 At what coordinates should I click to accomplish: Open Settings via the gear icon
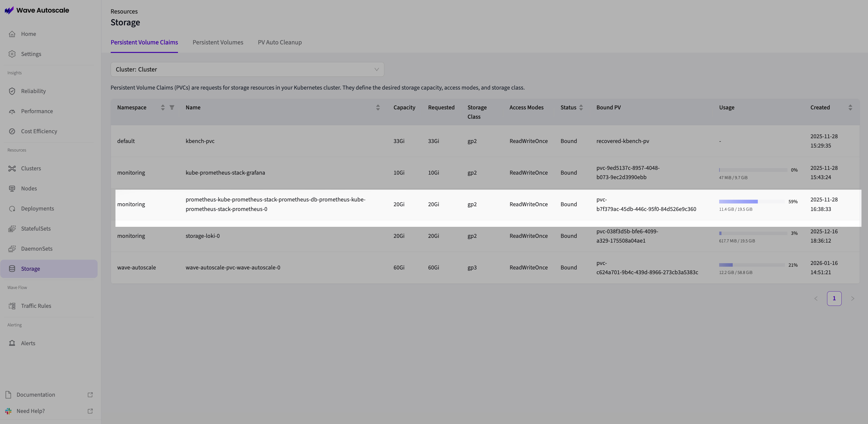coord(12,54)
